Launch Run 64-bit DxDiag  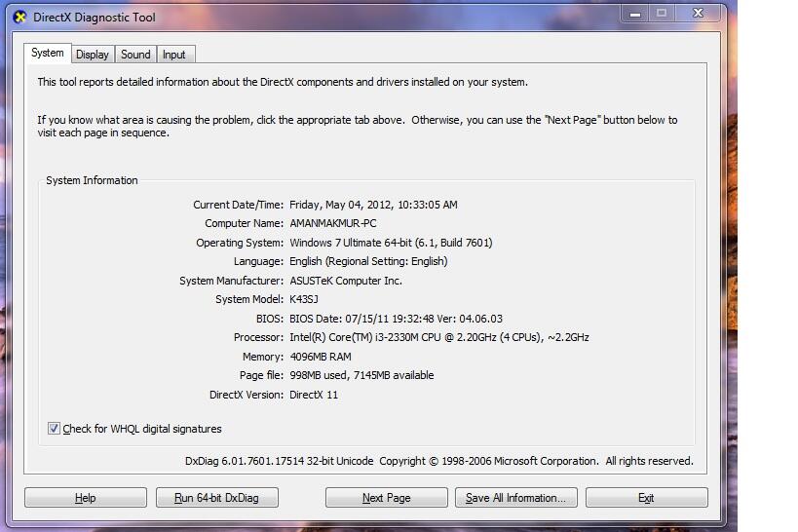pos(217,497)
